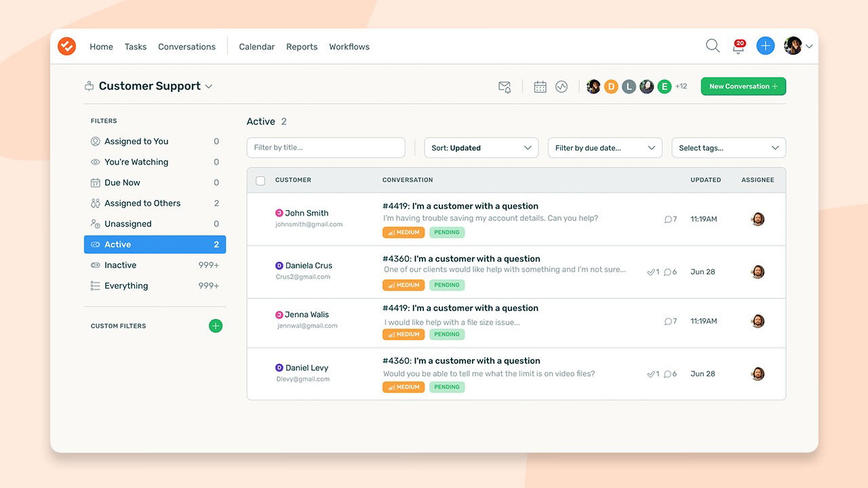Click the gray L team member avatar
Viewport: 868px width, 488px height.
[x=629, y=87]
